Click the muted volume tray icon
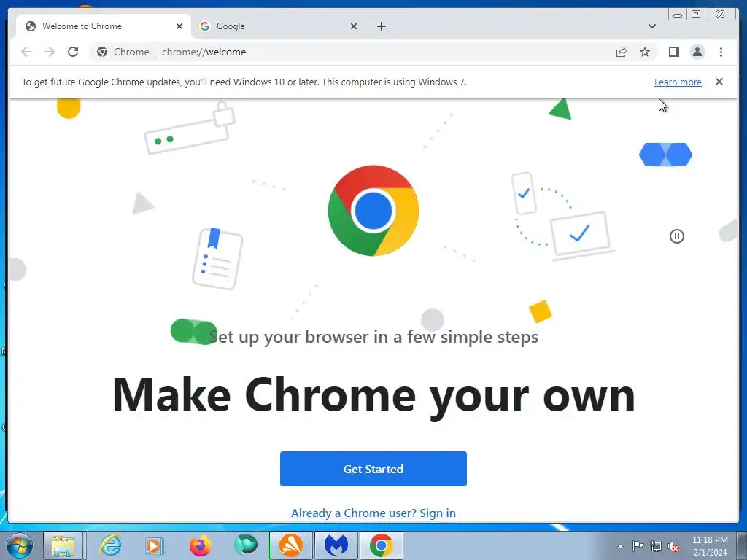747x560 pixels. coord(673,547)
